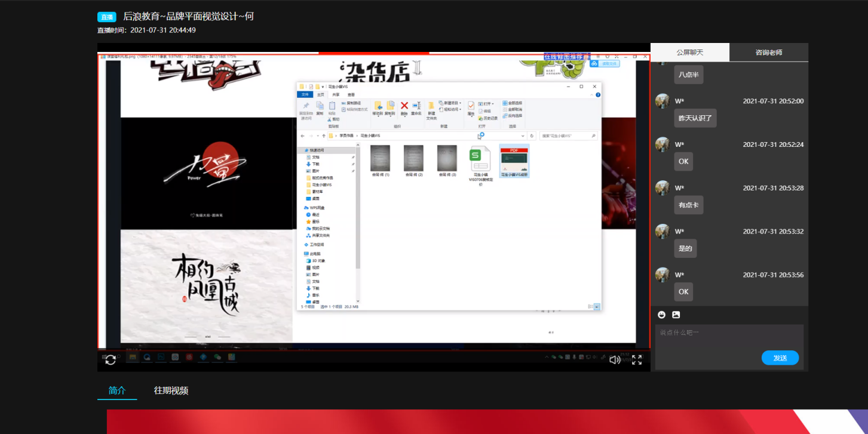The height and width of the screenshot is (434, 868).
Task: Open the 文件 menu in Explorer
Action: pyautogui.click(x=305, y=94)
